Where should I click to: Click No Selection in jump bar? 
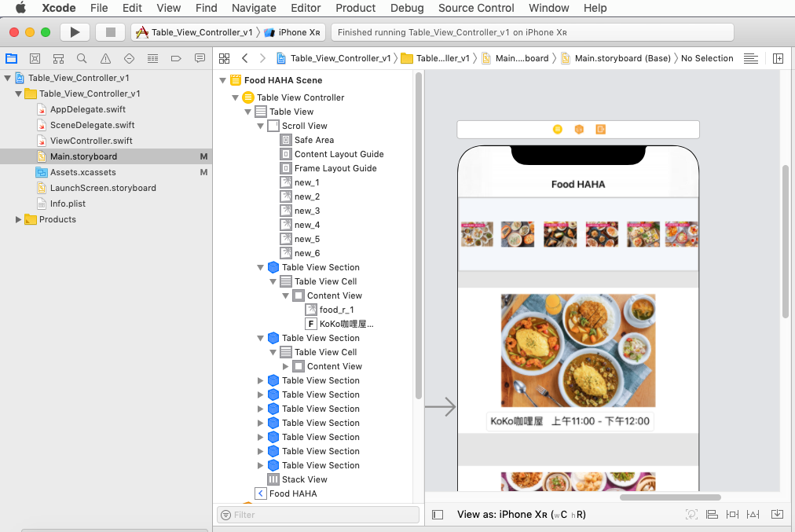tap(707, 58)
